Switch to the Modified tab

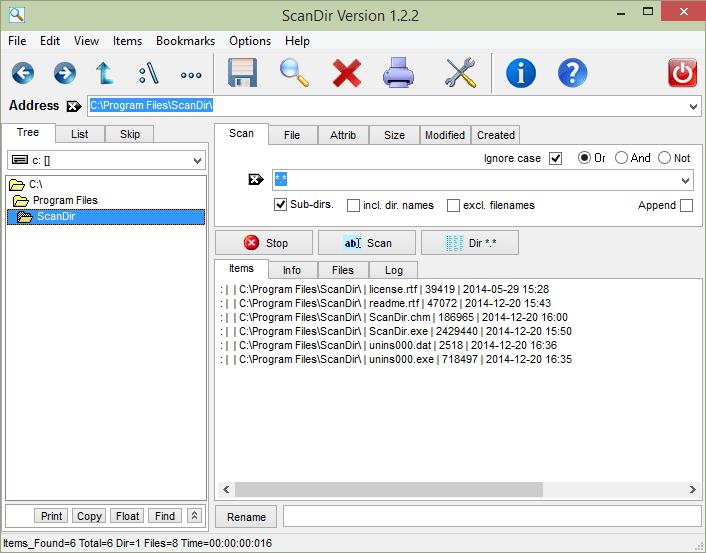point(445,135)
